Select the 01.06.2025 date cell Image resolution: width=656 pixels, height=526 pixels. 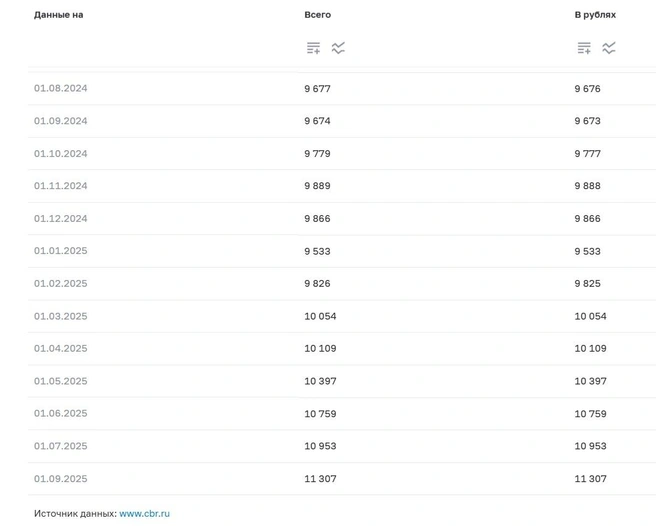[61, 413]
